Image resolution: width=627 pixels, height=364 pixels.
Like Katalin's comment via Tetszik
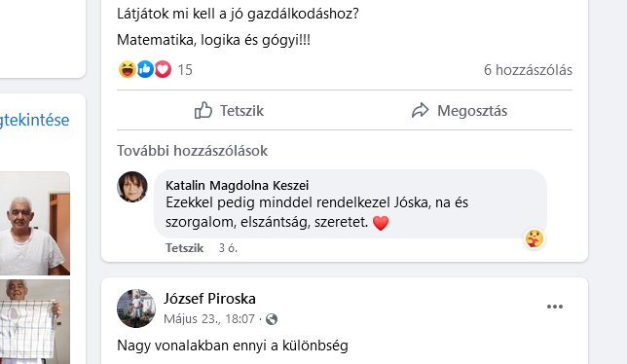184,248
